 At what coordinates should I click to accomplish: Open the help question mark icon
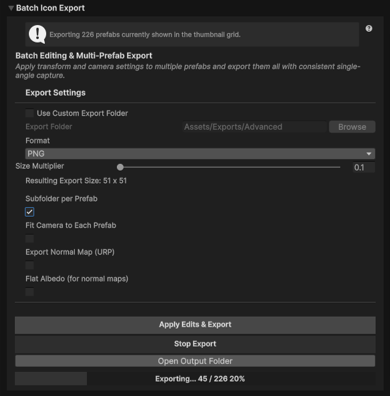coord(369,29)
